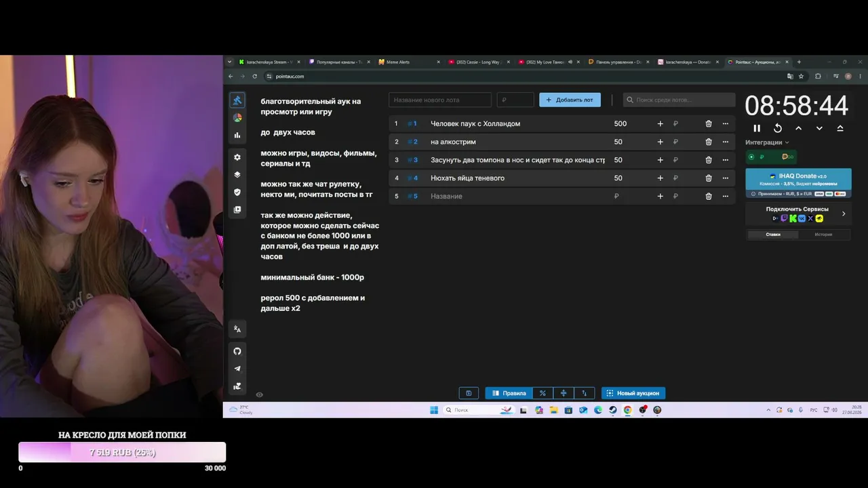Open the IHAQ Donate banner
Screen dimensions: 868x488
[798, 183]
